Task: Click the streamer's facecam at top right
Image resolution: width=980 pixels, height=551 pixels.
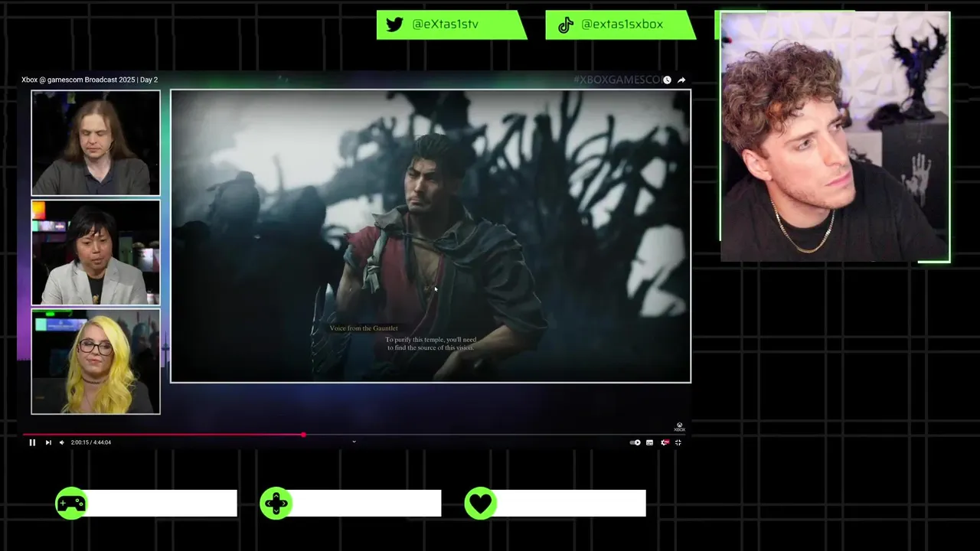Action: (835, 137)
